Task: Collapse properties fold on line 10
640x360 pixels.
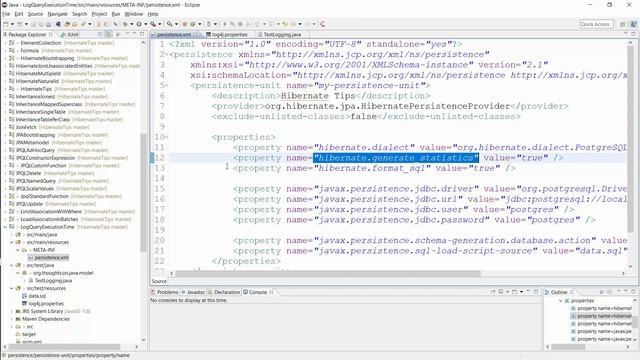Action: click(167, 137)
